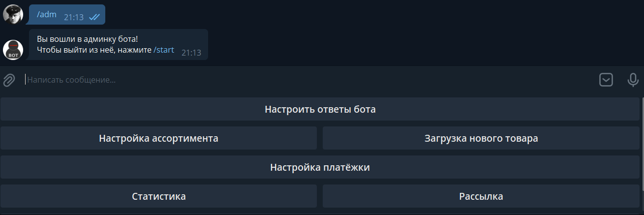Click the "Чтобы выйти из неё, нажмите" text

click(x=94, y=50)
